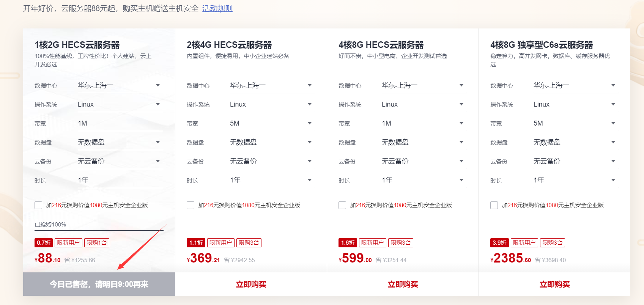Click the 1.1折 discount tag
Image resolution: width=644 pixels, height=305 pixels.
coord(196,243)
